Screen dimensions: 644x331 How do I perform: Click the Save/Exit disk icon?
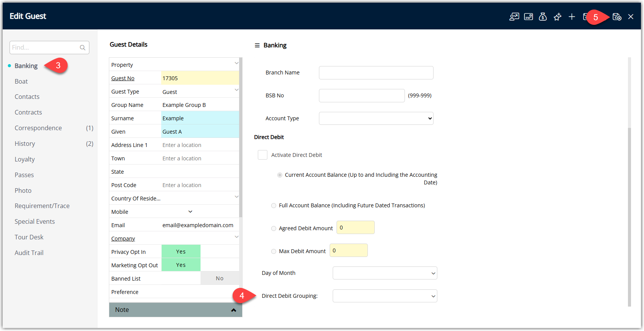617,17
